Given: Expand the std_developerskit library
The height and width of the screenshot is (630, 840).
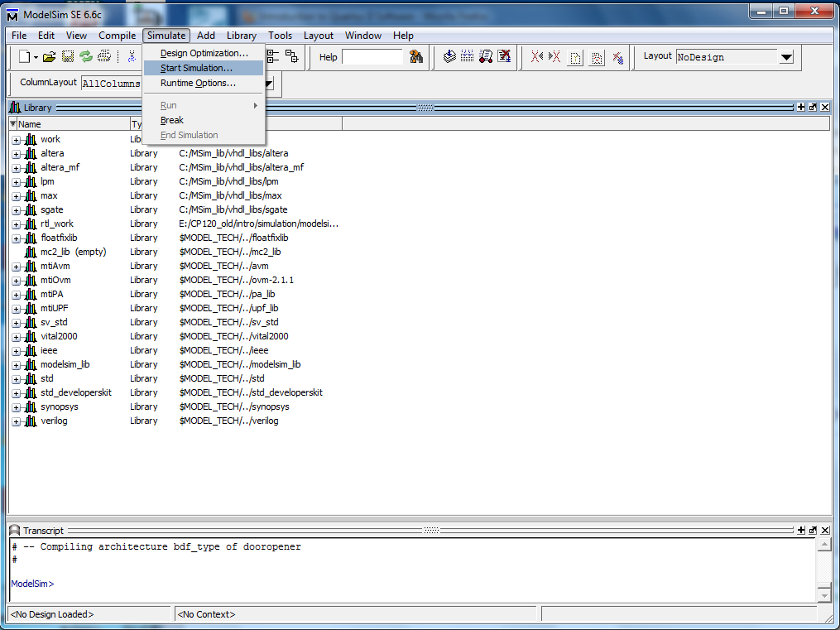Looking at the screenshot, I should pos(16,393).
